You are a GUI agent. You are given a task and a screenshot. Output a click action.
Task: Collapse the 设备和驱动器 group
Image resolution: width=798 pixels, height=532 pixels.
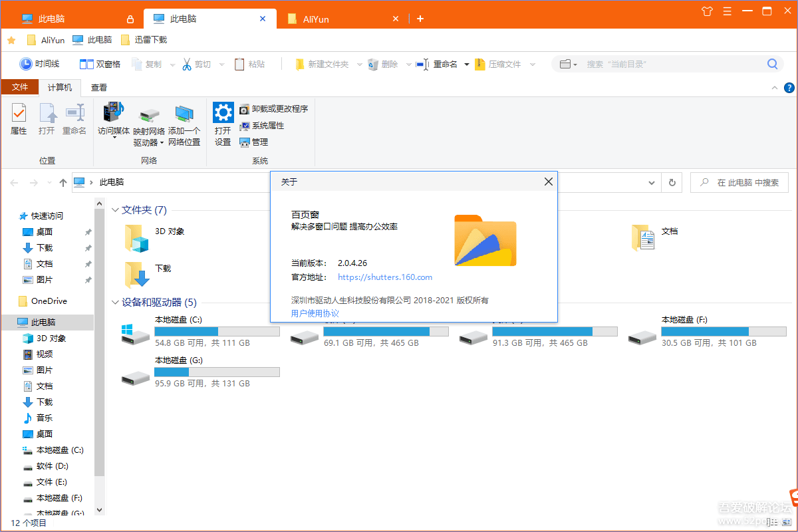point(114,303)
